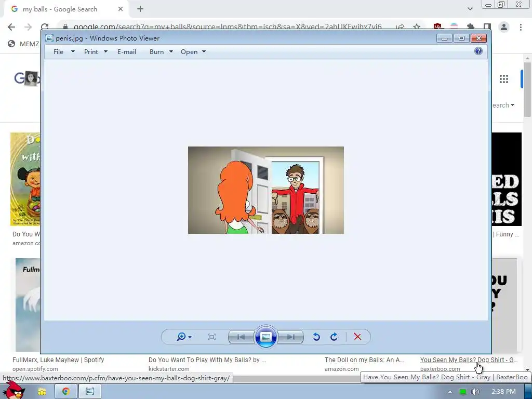Image resolution: width=532 pixels, height=399 pixels.
Task: Show hidden system tray icons
Action: click(450, 392)
